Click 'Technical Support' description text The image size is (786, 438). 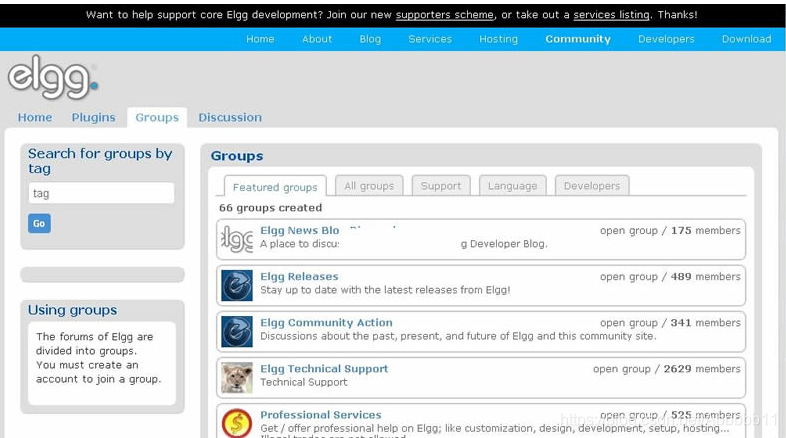coord(304,382)
